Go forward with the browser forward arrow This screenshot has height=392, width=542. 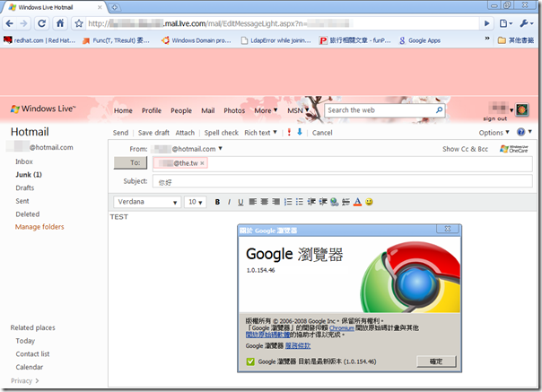[23, 23]
